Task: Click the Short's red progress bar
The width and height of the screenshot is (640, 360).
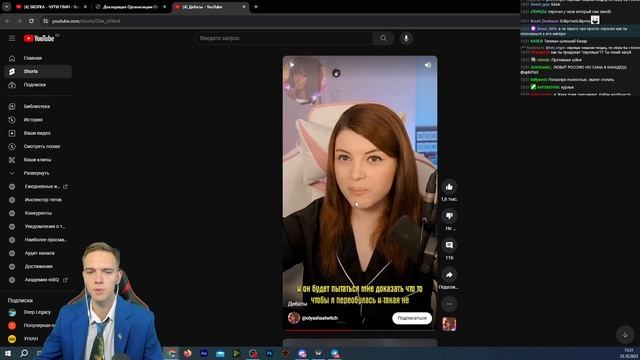Action: (x=360, y=330)
